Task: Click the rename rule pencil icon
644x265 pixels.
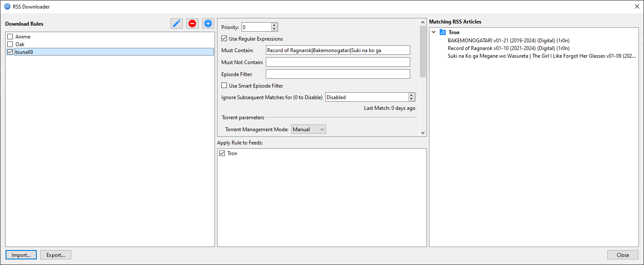Action: click(176, 24)
